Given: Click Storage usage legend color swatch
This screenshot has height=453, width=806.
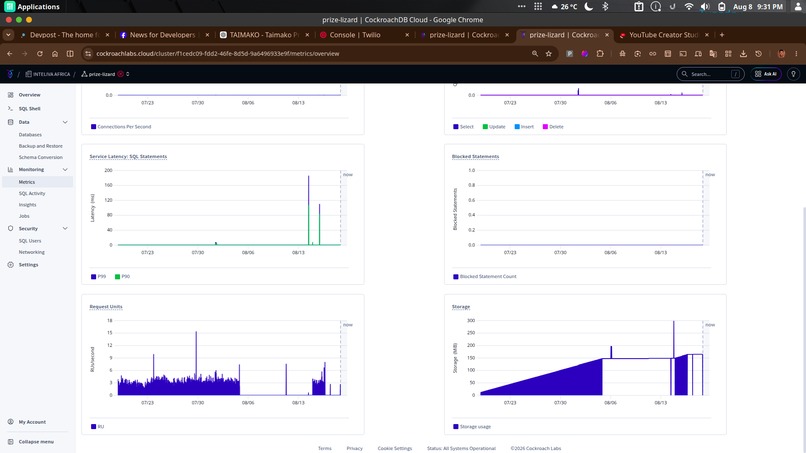Looking at the screenshot, I should 456,427.
